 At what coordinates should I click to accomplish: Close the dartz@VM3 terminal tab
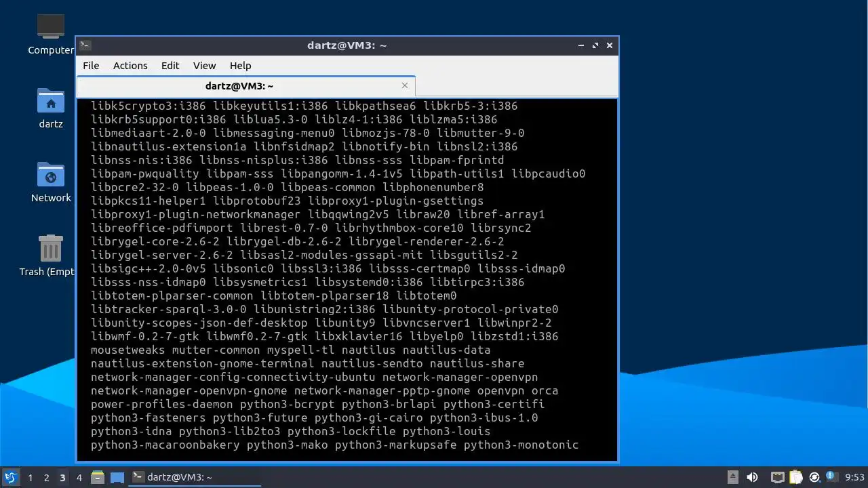[405, 85]
